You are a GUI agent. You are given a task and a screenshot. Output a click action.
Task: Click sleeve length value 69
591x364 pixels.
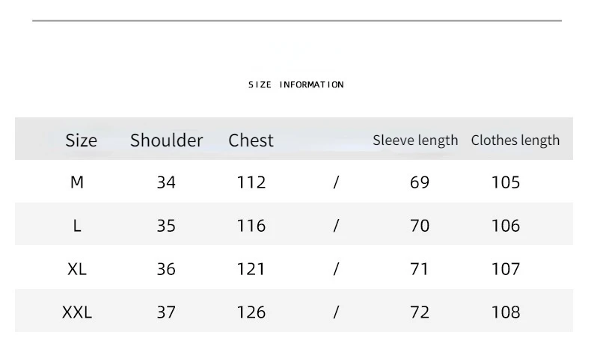point(420,182)
